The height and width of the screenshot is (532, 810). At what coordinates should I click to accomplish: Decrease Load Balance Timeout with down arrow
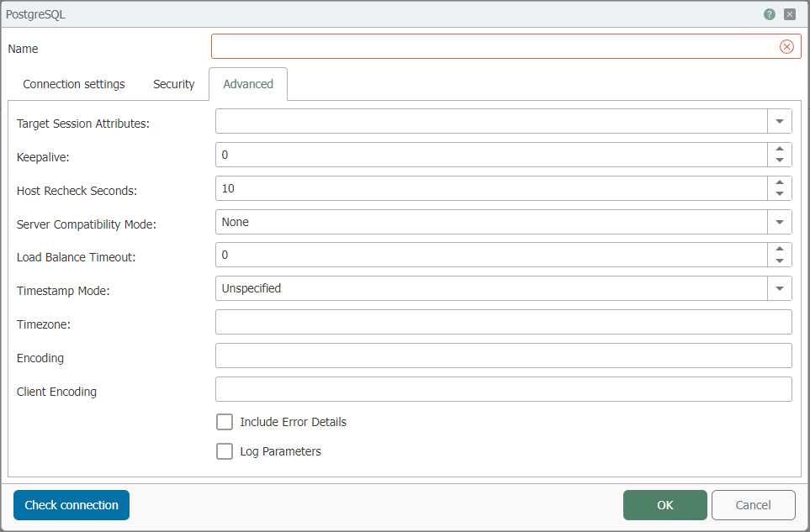780,261
